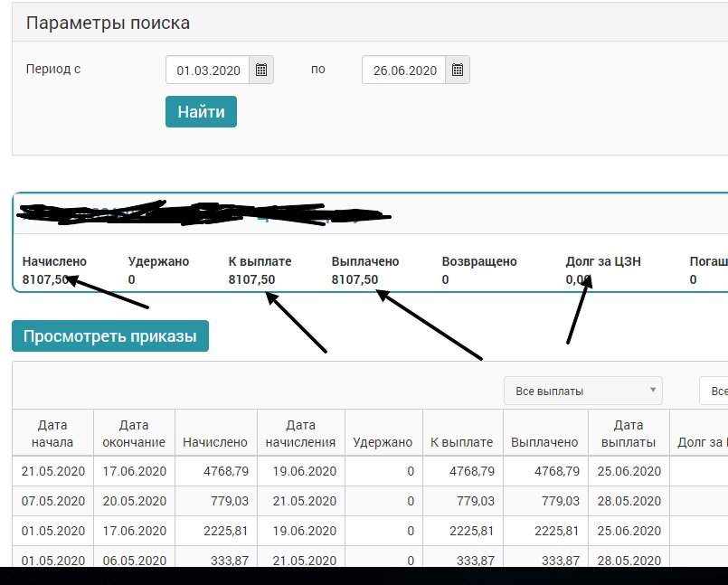Click the Дата начисления column header

tap(300, 433)
